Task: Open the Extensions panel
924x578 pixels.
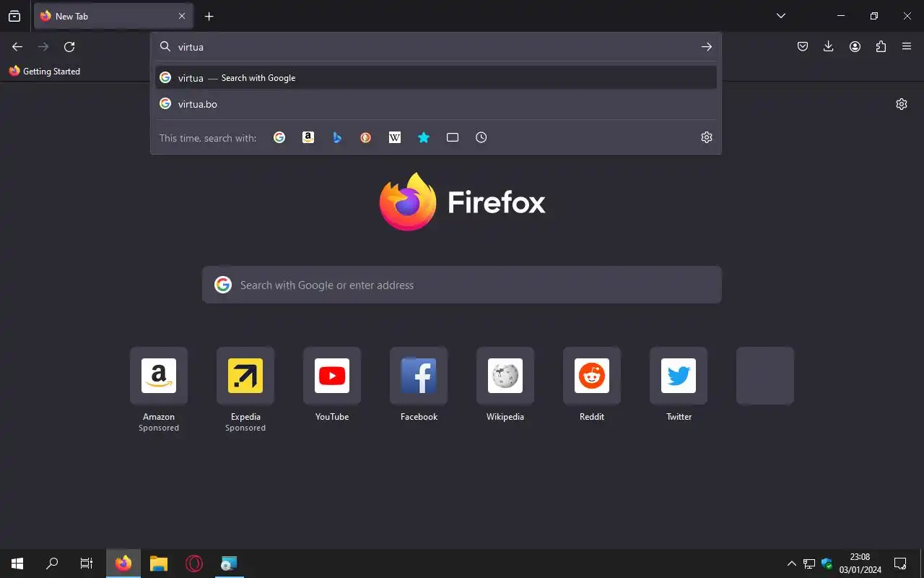Action: [881, 47]
